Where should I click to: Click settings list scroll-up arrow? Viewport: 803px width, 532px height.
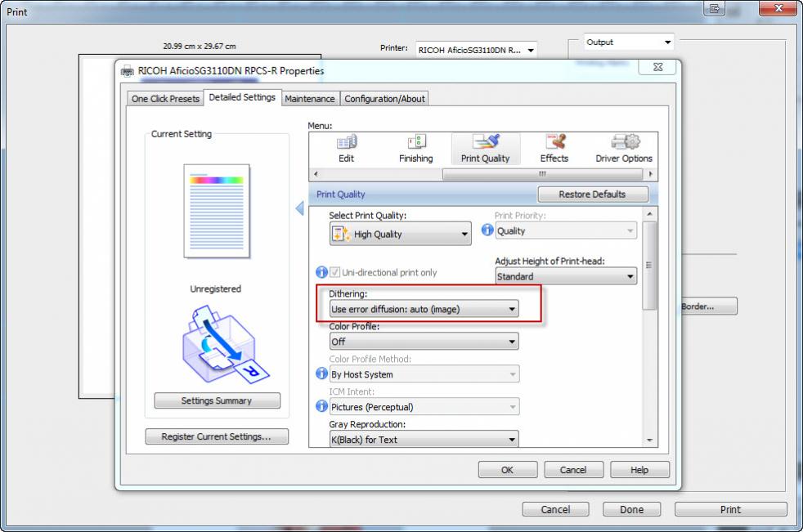point(649,214)
